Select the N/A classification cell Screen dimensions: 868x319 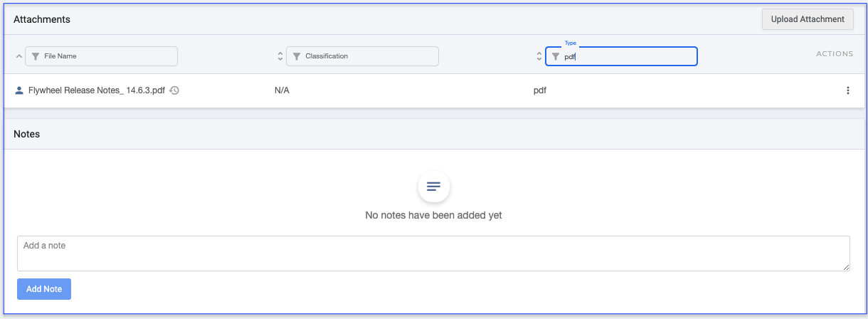coord(282,90)
